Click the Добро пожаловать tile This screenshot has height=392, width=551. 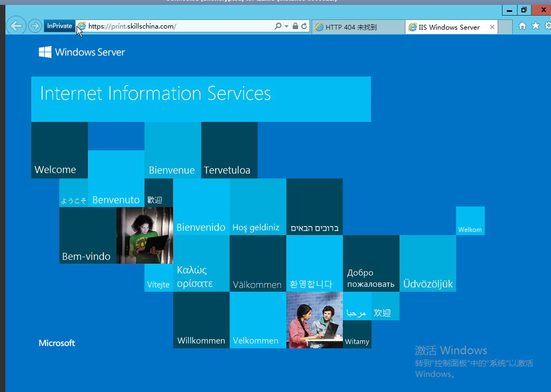(371, 263)
